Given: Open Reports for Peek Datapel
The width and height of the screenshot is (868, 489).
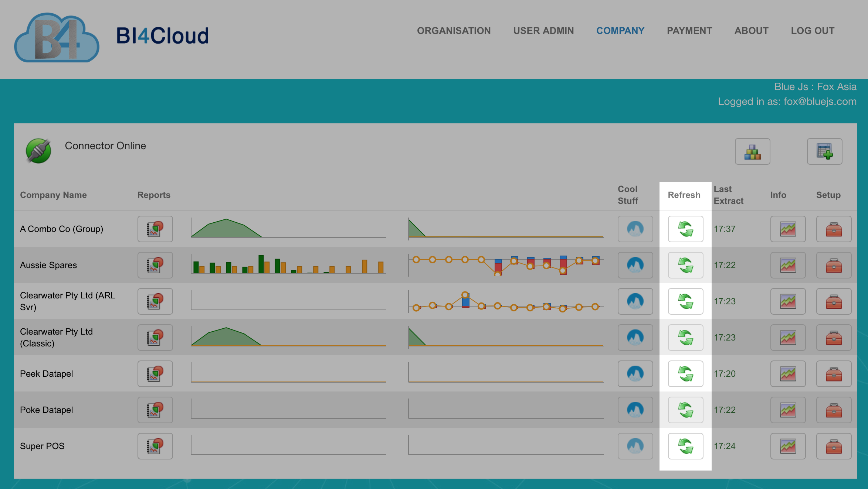Looking at the screenshot, I should coord(155,374).
